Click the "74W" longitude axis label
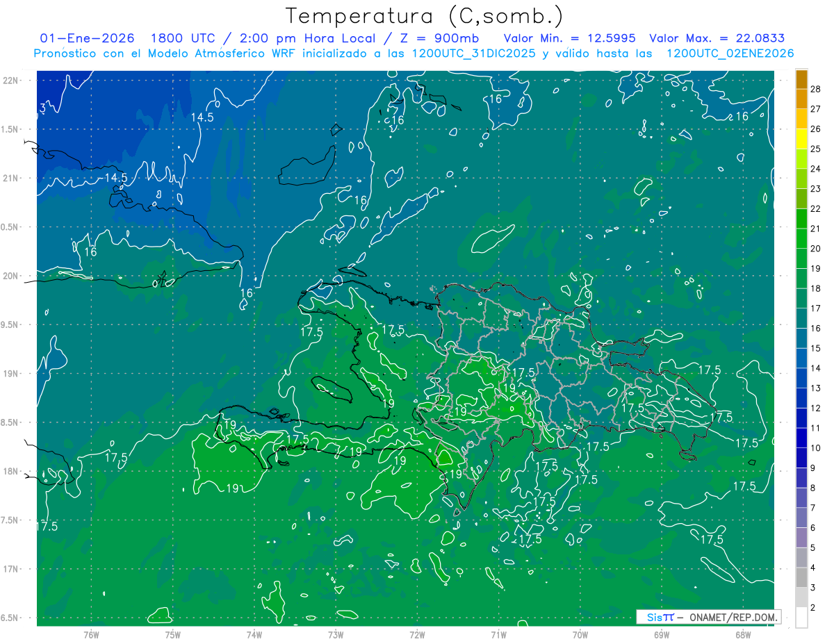The image size is (834, 644). tap(254, 635)
